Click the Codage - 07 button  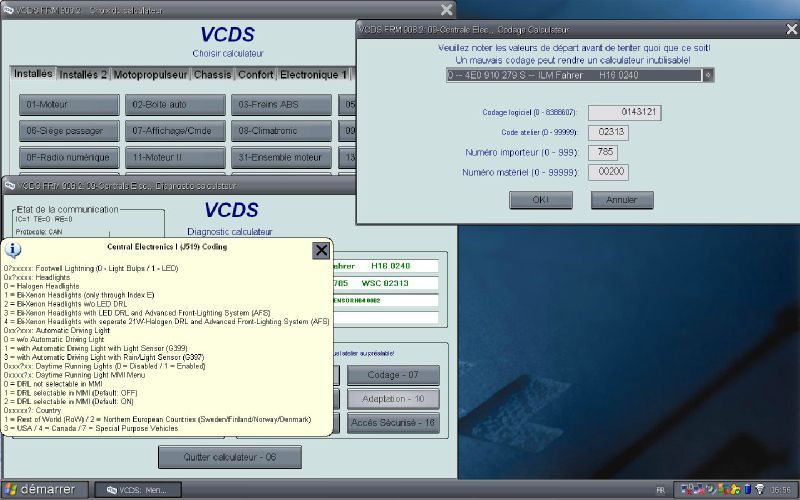coord(393,375)
